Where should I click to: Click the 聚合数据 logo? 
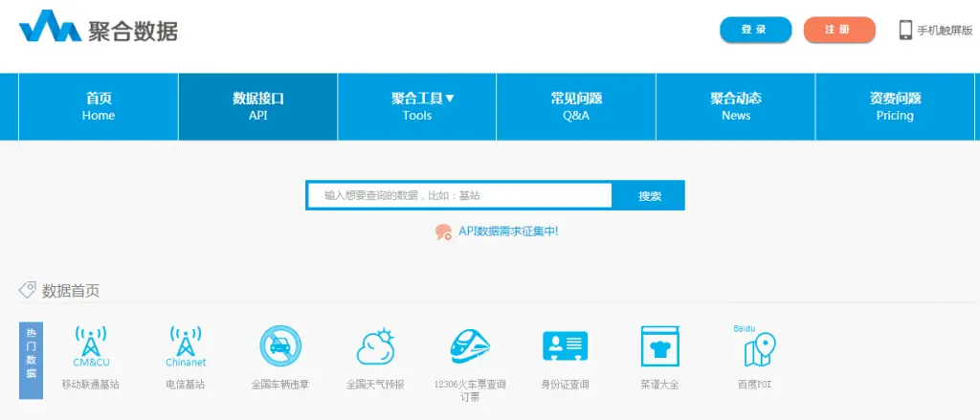tap(99, 27)
